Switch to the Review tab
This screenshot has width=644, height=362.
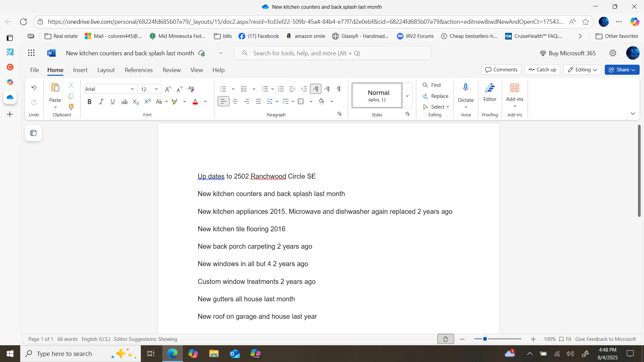click(x=171, y=70)
